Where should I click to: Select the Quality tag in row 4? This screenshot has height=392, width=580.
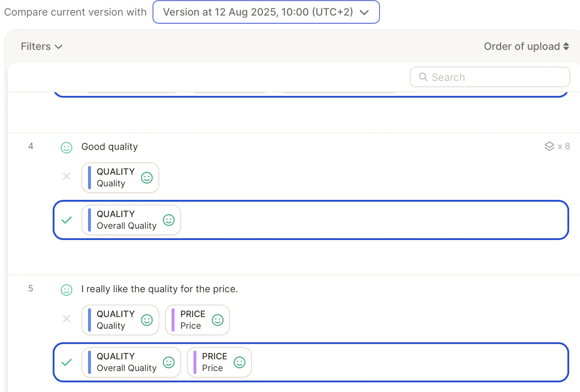120,177
